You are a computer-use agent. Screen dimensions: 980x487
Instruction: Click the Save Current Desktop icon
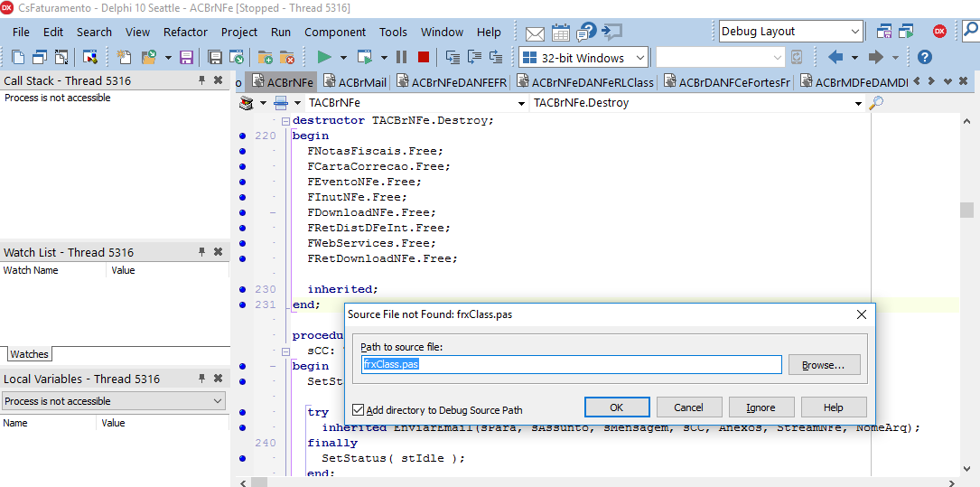(x=883, y=32)
